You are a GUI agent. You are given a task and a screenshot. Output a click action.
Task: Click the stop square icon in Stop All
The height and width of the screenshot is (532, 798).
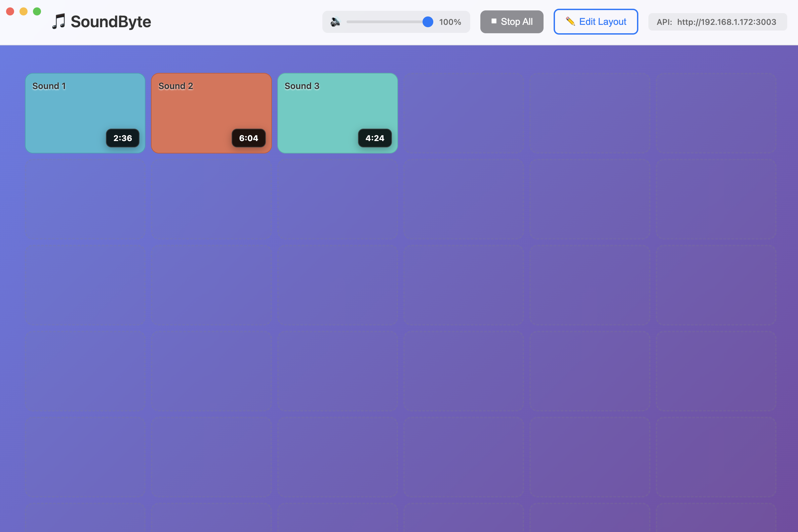[x=494, y=21]
